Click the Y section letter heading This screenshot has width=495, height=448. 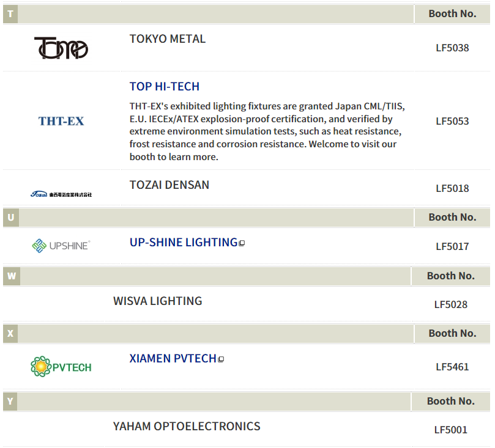(10, 402)
